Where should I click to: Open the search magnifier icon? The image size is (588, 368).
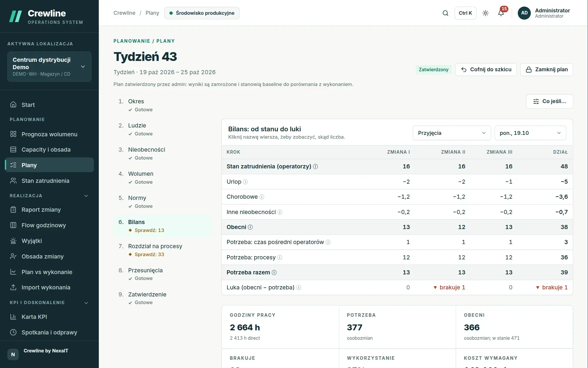pyautogui.click(x=445, y=13)
